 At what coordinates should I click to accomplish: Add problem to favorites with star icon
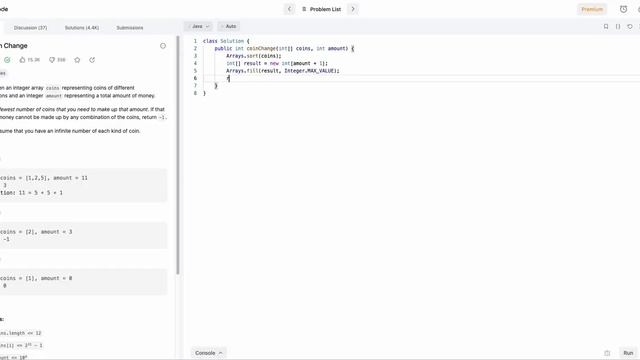pos(77,60)
